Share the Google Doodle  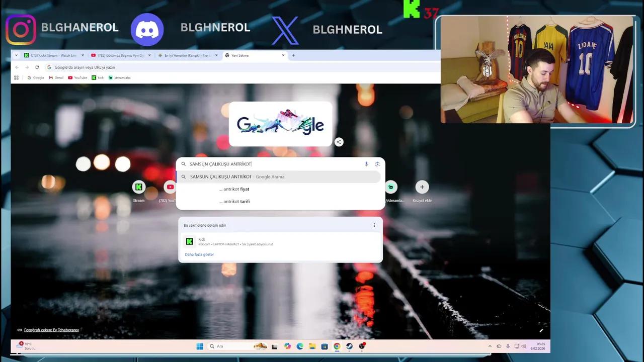click(339, 142)
